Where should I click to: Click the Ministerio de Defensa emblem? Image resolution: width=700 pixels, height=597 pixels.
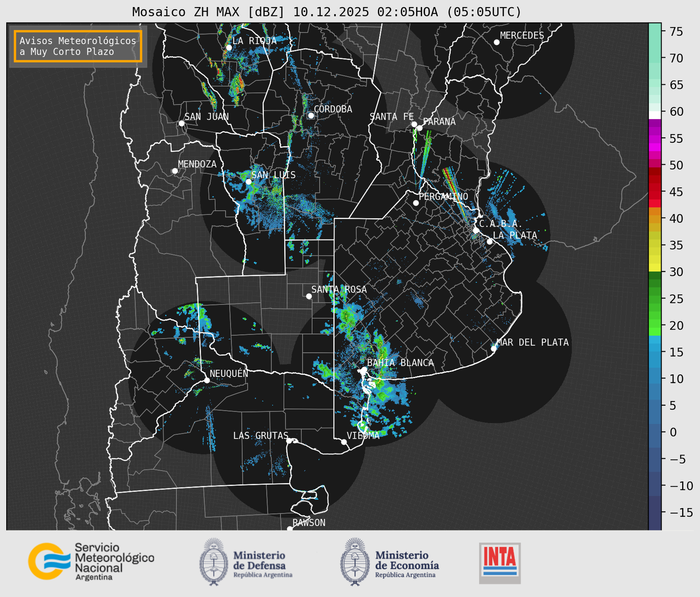(214, 562)
